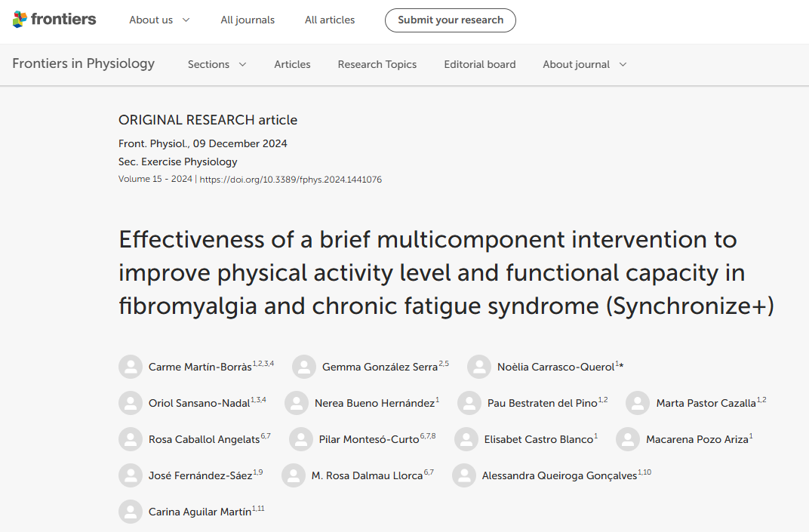
Task: Expand the About us chevron
Action: pyautogui.click(x=186, y=20)
